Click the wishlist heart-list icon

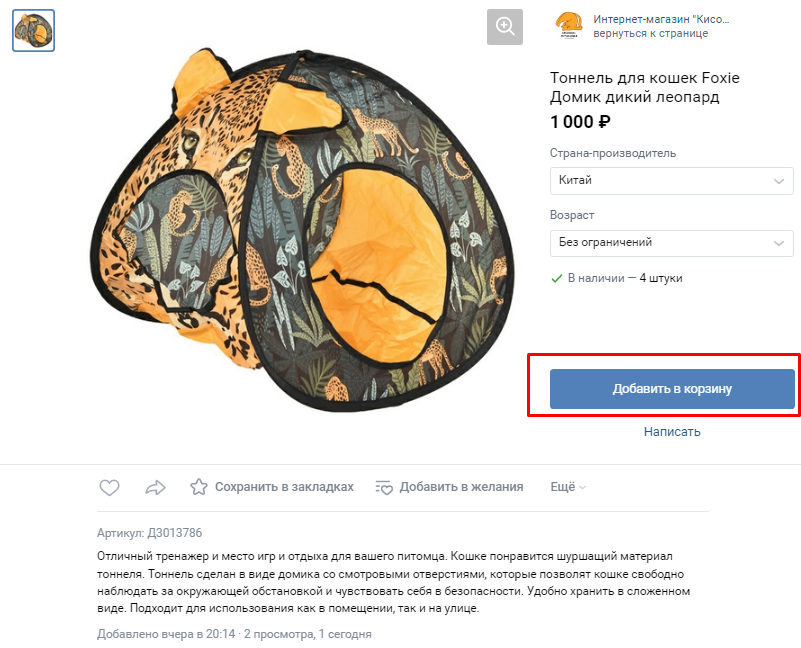[x=384, y=488]
